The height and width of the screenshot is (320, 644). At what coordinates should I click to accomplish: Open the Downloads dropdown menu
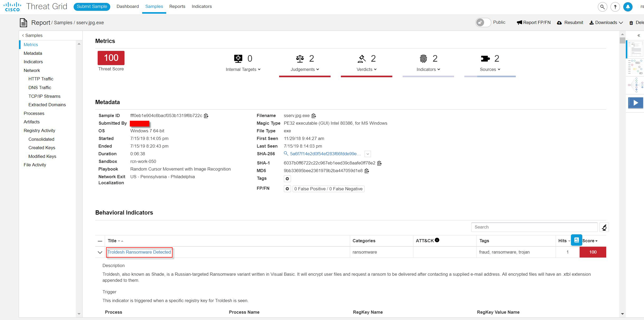pos(606,23)
